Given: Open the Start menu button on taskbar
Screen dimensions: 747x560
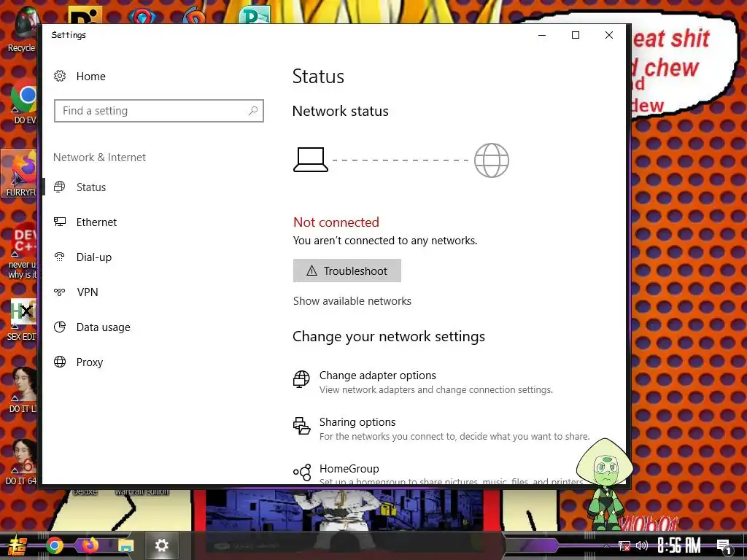Looking at the screenshot, I should pos(17,545).
